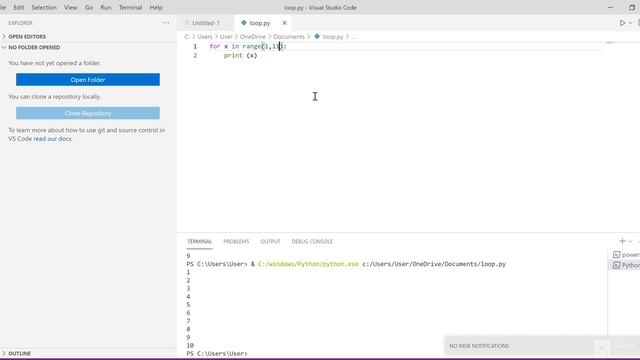Open run options dropdown beside play icon

tap(631, 23)
